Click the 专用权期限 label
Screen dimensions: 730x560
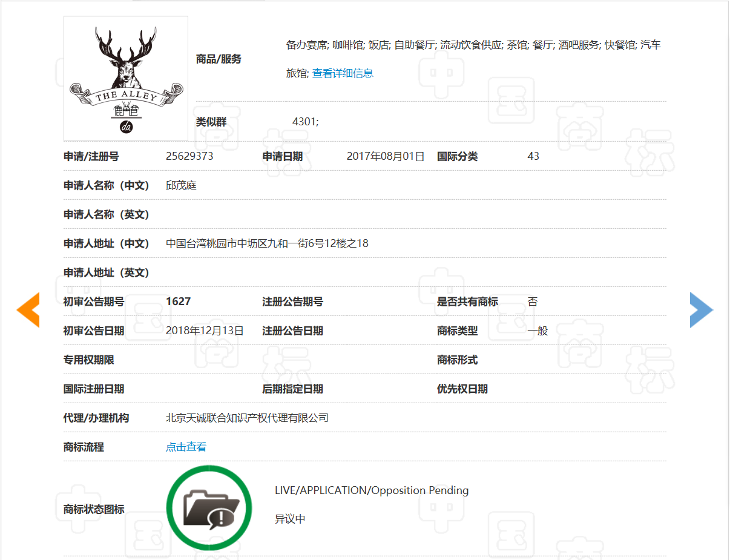89,360
